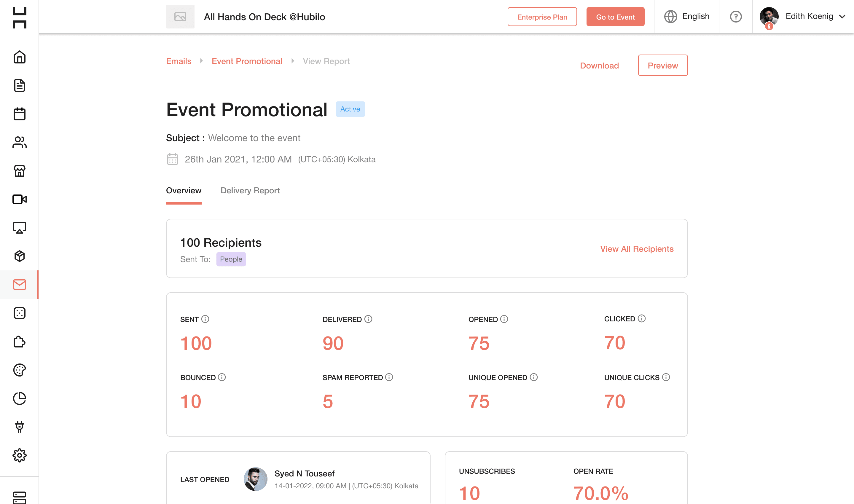Viewport: 854px width, 504px height.
Task: Open the calendar icon in sidebar
Action: click(19, 114)
